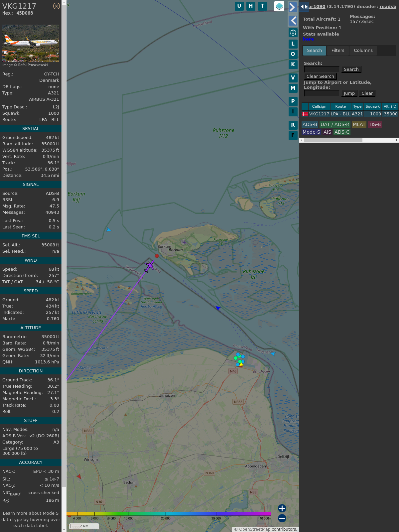Click the U button on map toolbar
The image size is (399, 532).
(x=239, y=6)
